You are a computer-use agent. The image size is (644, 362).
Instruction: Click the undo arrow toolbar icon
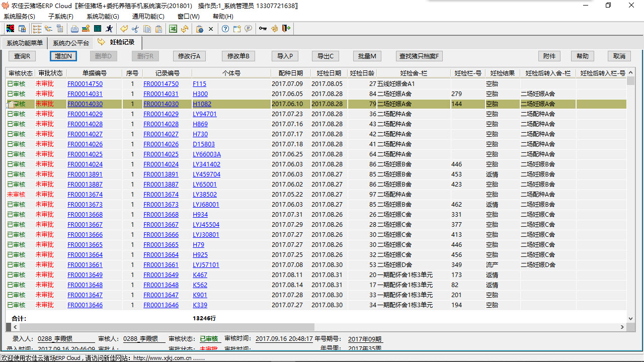click(x=124, y=29)
